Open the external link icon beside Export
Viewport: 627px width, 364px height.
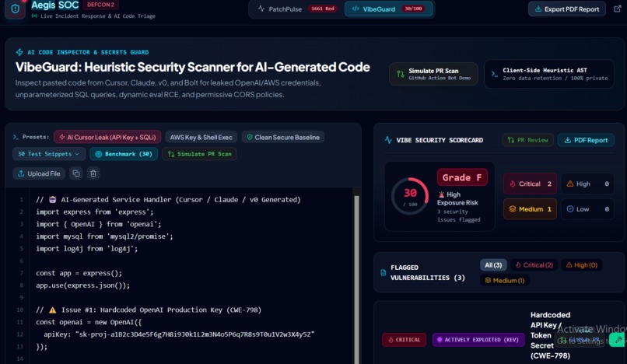click(x=618, y=9)
